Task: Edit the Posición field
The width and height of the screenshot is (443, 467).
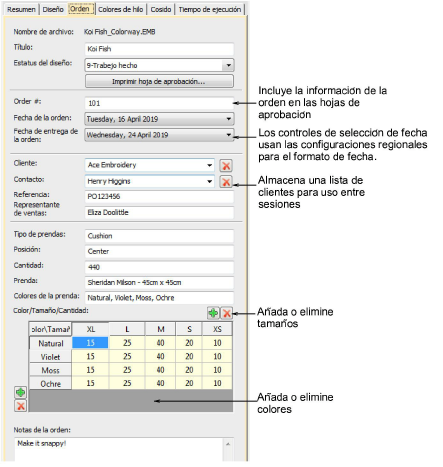Action: (159, 251)
